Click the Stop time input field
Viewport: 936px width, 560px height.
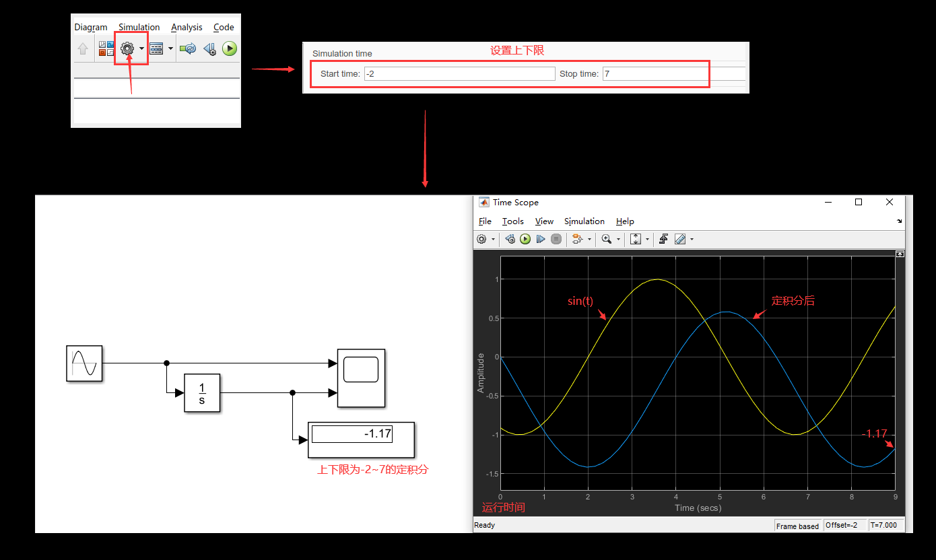tap(674, 74)
